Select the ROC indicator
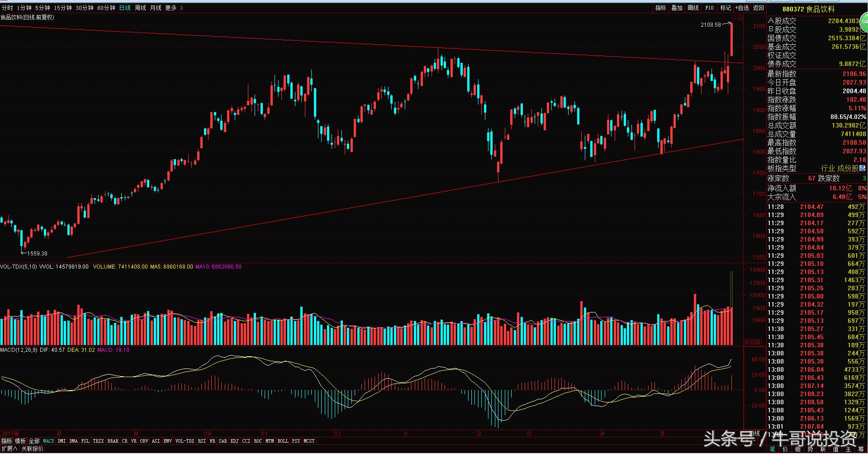This screenshot has width=868, height=454. pos(258,441)
